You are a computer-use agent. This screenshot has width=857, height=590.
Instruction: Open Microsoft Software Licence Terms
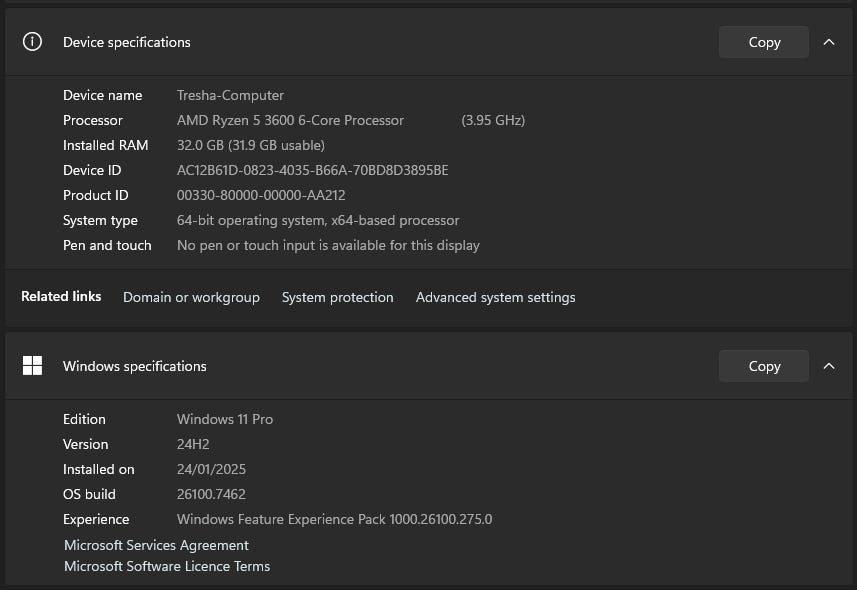click(x=167, y=566)
